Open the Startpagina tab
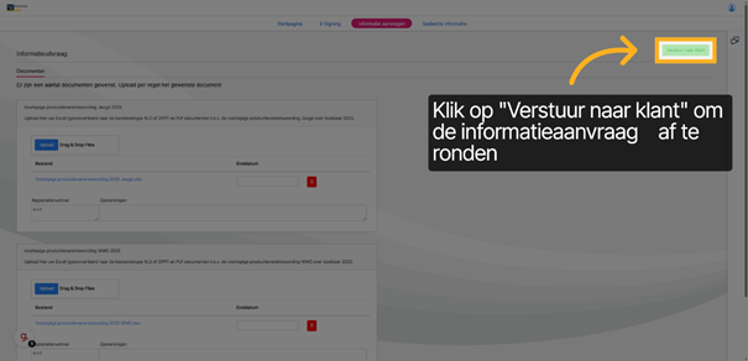748x361 pixels. [290, 24]
